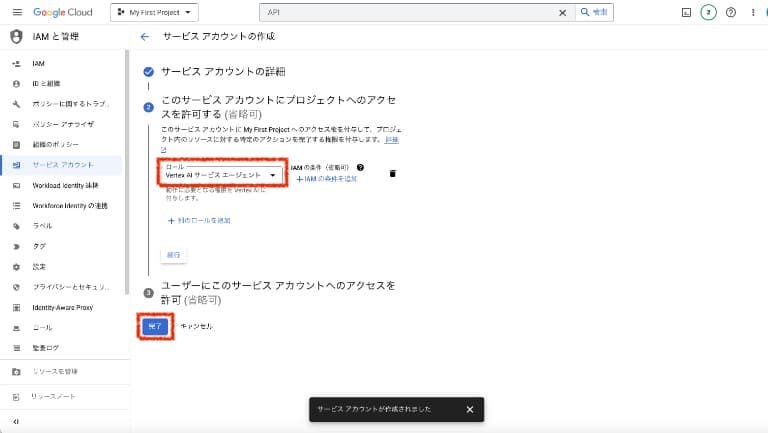This screenshot has height=433, width=768.
Task: Click the blue 完了 button
Action: (x=155, y=326)
